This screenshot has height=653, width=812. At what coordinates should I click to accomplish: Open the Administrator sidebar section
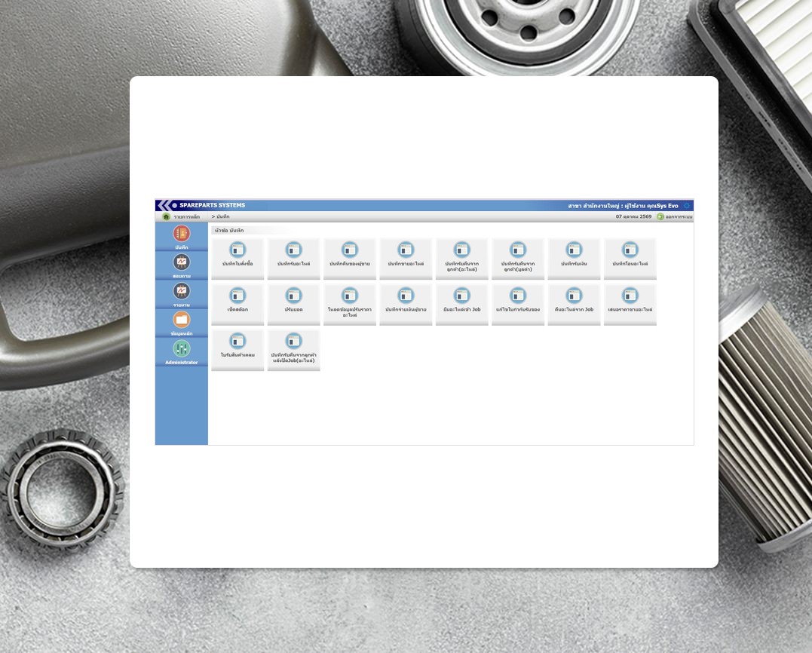[x=181, y=352]
